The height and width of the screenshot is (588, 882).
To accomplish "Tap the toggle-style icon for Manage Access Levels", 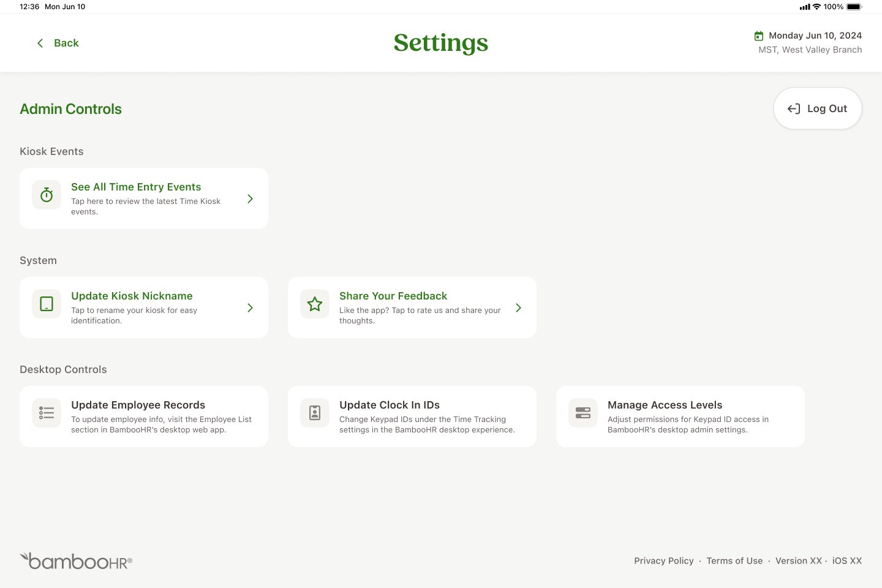I will point(583,413).
